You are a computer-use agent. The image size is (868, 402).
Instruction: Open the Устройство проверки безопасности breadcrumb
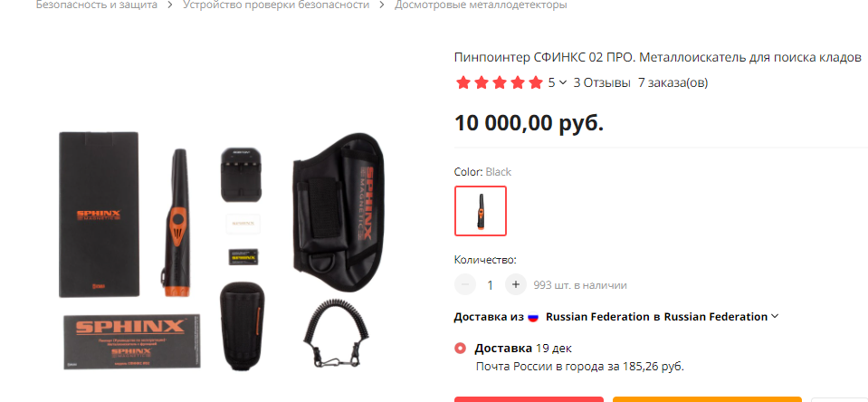point(276,5)
